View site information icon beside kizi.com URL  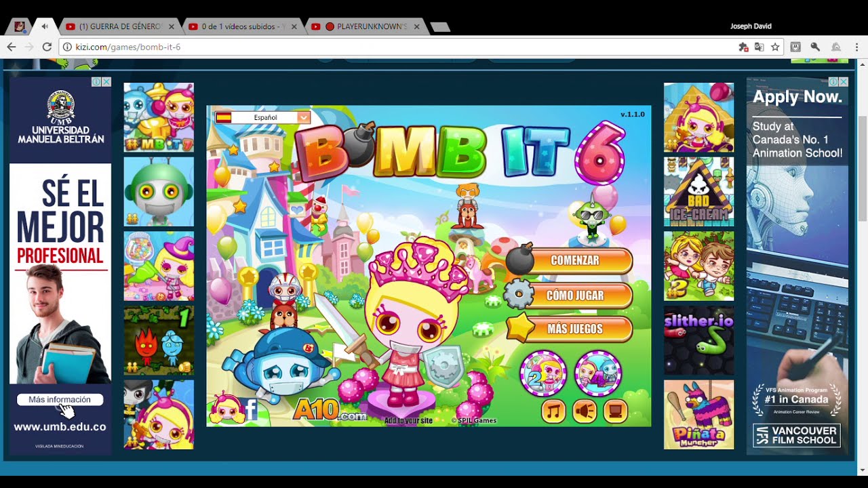pyautogui.click(x=66, y=47)
